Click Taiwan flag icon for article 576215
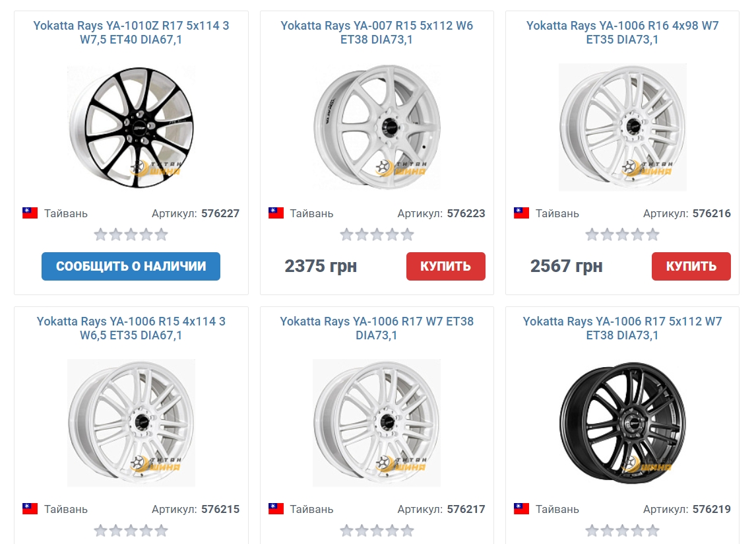The height and width of the screenshot is (544, 756). coord(30,509)
